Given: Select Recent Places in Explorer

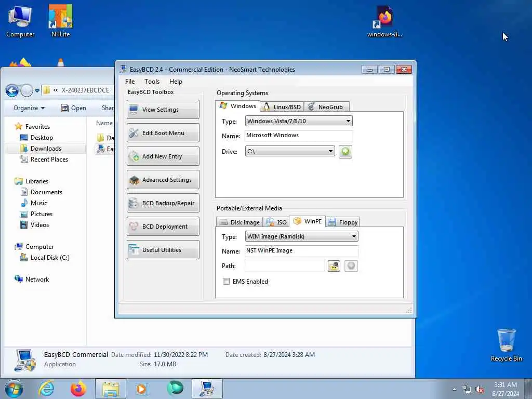Looking at the screenshot, I should [44, 159].
